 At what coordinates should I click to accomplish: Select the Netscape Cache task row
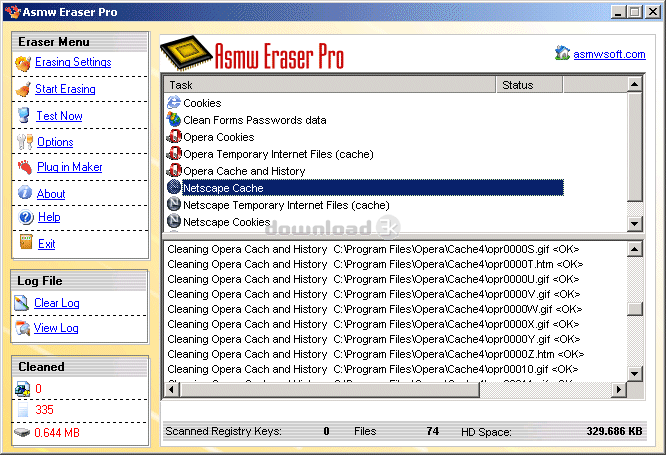point(223,188)
